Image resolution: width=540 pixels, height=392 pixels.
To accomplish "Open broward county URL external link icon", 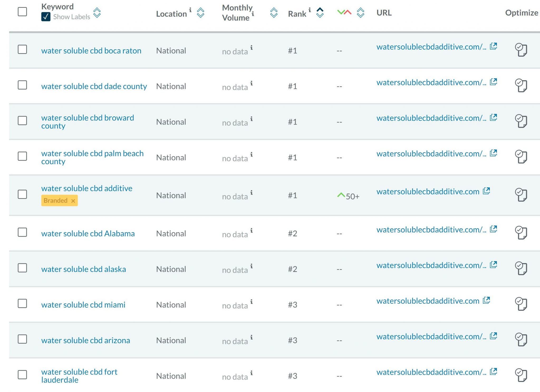I will click(x=493, y=118).
